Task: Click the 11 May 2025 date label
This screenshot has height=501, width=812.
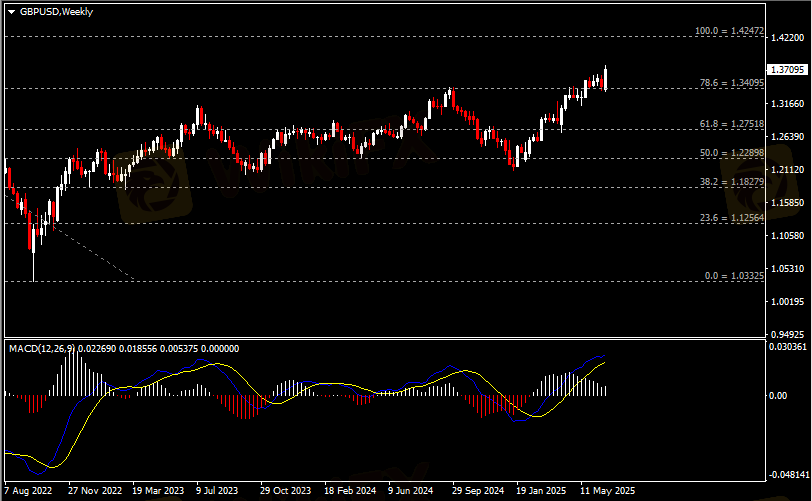Action: click(607, 491)
